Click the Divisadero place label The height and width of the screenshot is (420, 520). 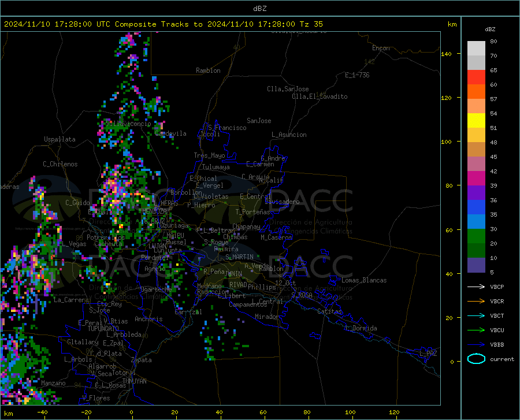(x=282, y=202)
